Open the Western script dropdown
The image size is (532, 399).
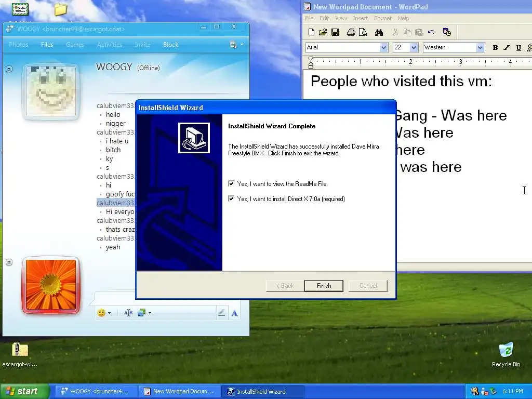tap(480, 47)
